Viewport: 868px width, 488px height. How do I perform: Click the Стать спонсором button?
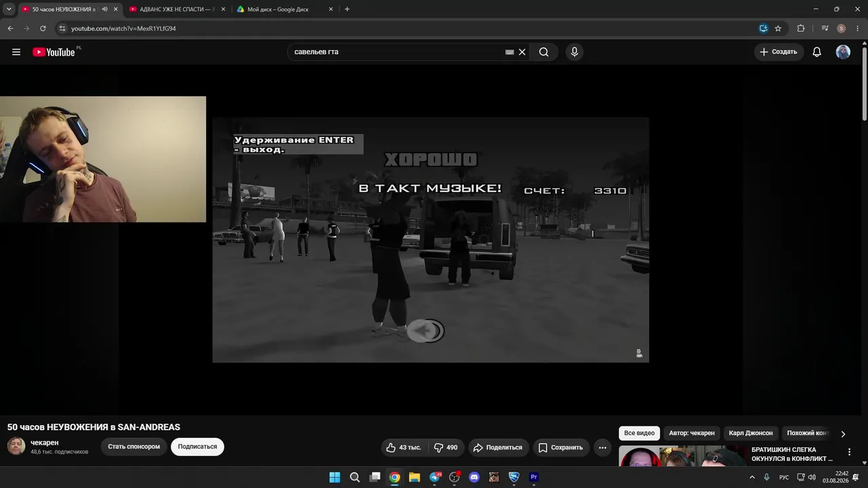pyautogui.click(x=134, y=447)
